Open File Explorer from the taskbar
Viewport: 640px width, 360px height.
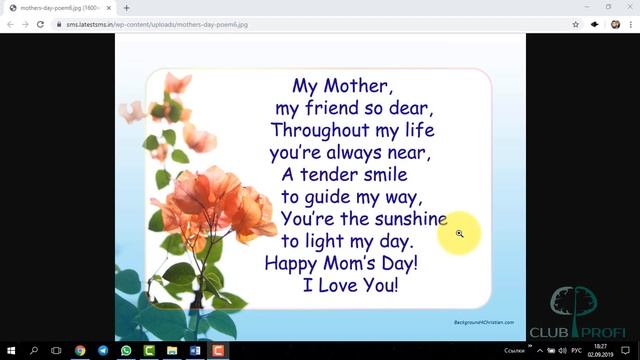point(172,351)
